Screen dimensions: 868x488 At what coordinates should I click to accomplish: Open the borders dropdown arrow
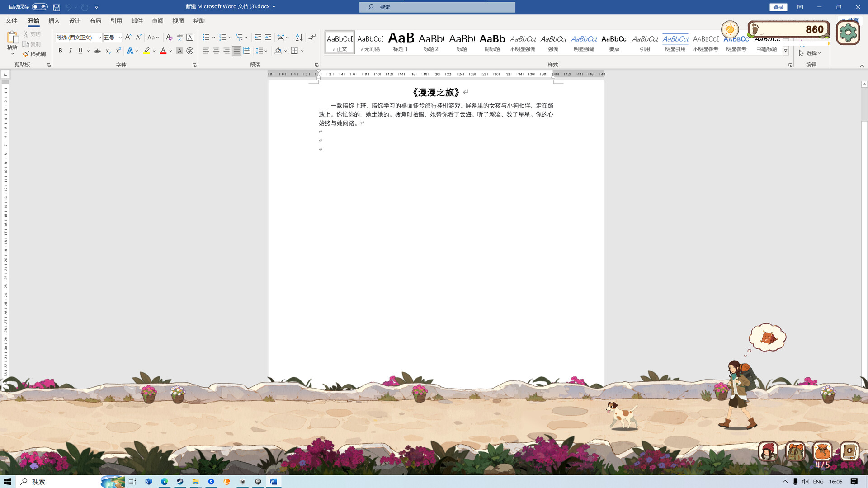[302, 51]
